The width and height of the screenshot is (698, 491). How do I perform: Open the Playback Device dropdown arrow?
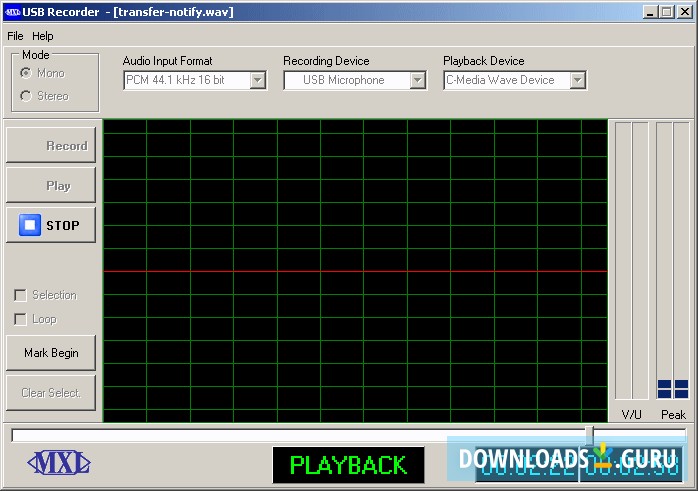(577, 81)
